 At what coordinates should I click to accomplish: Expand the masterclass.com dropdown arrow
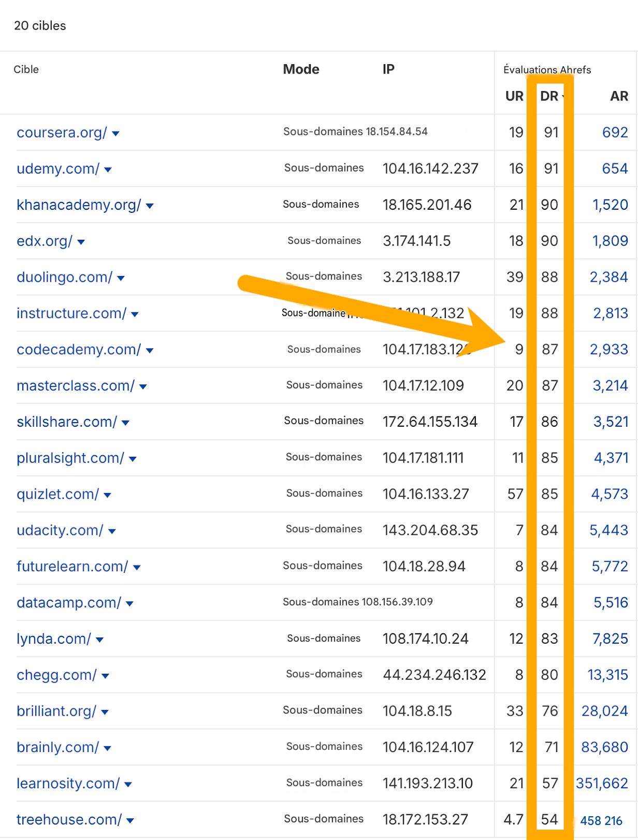143,387
